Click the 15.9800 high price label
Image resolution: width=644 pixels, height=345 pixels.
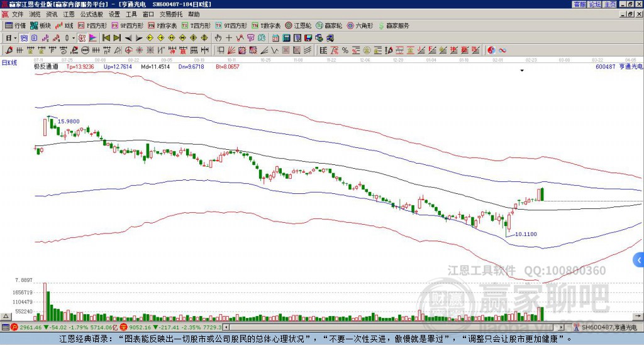point(69,122)
